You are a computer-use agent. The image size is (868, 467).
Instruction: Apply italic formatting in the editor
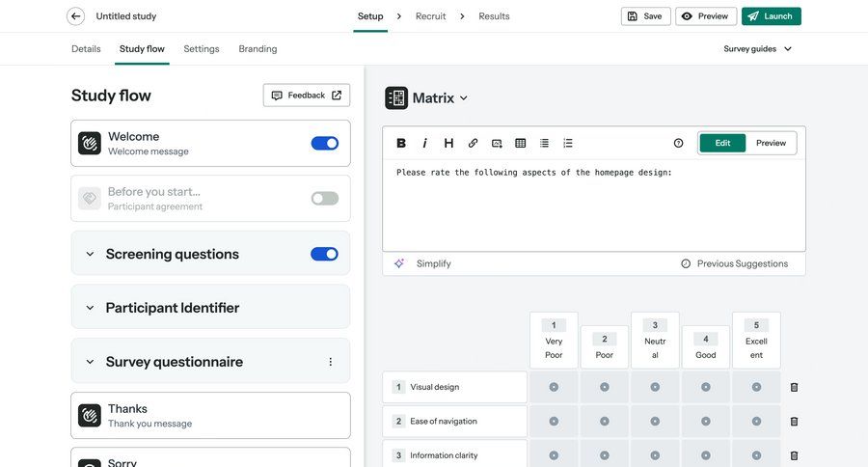[424, 143]
